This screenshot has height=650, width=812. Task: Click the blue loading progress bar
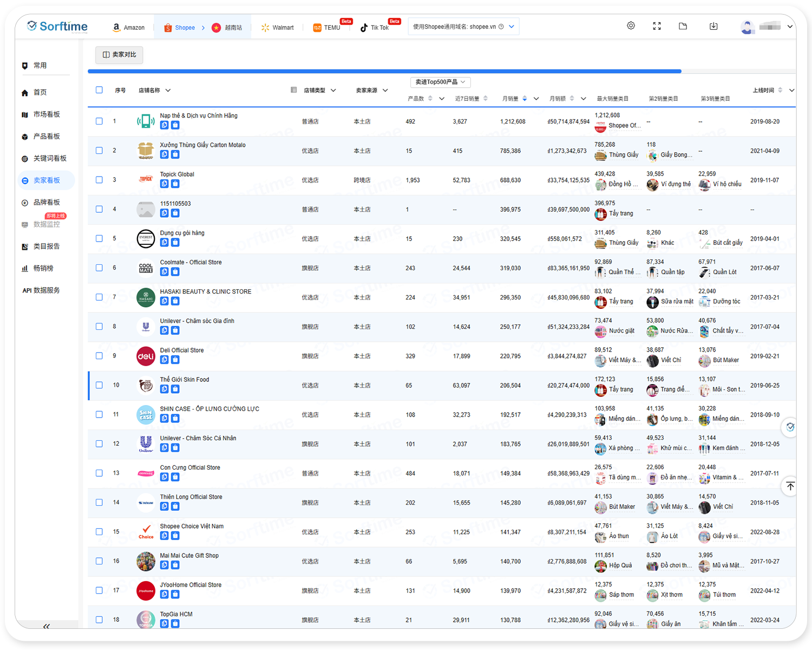(x=384, y=71)
